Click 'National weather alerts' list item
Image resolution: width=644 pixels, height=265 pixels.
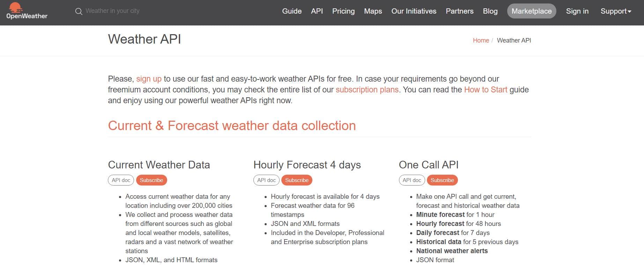452,251
